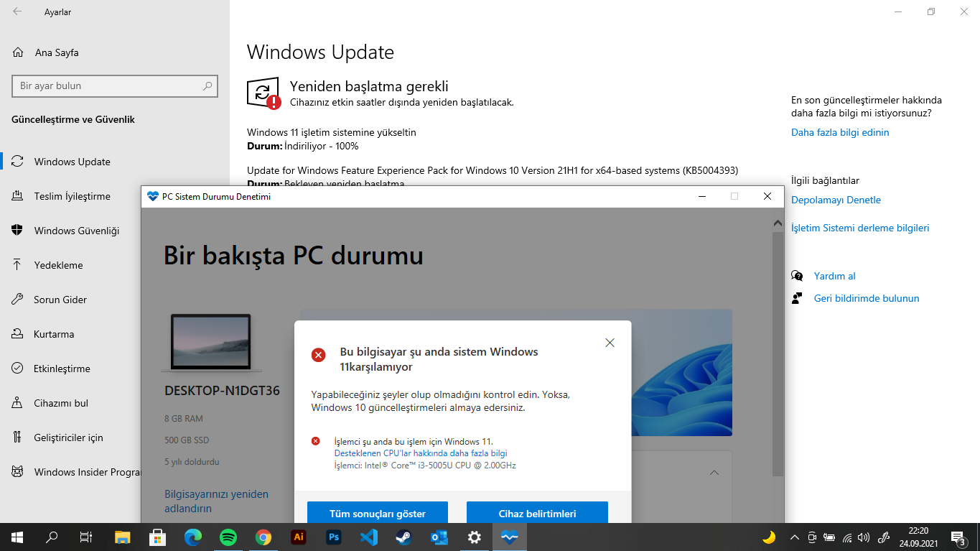The height and width of the screenshot is (551, 980).
Task: Click the Teslim İyileştirme sidebar icon
Action: [x=18, y=196]
